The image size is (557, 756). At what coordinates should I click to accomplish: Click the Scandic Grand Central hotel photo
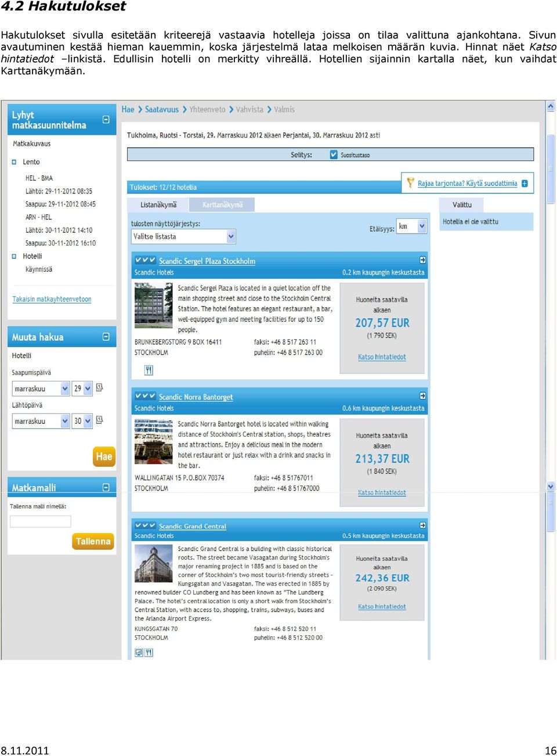pos(153,563)
